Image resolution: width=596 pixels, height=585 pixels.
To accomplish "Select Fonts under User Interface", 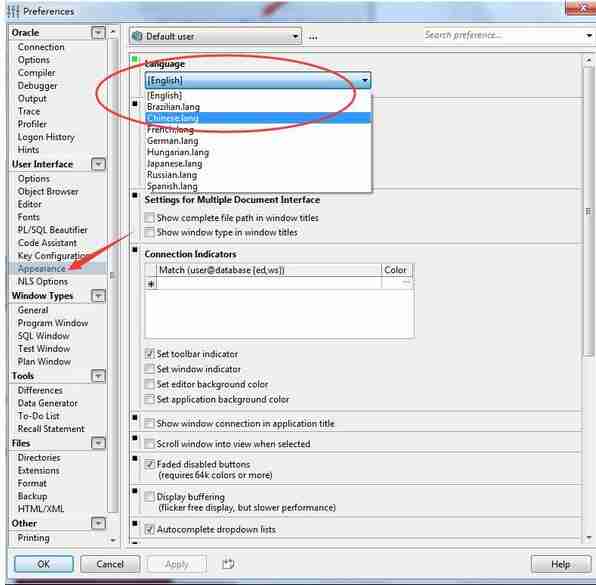I will (x=29, y=217).
